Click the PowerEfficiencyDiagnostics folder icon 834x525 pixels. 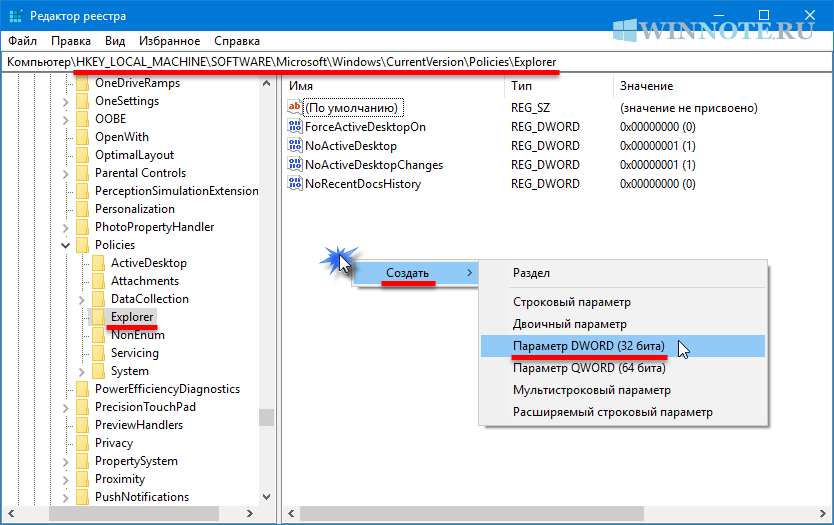point(82,389)
